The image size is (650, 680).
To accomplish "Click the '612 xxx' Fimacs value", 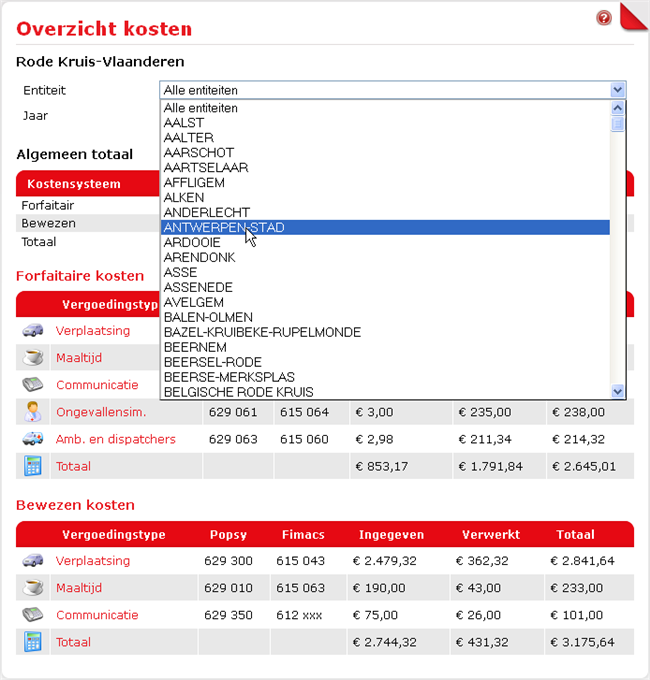I will click(299, 615).
